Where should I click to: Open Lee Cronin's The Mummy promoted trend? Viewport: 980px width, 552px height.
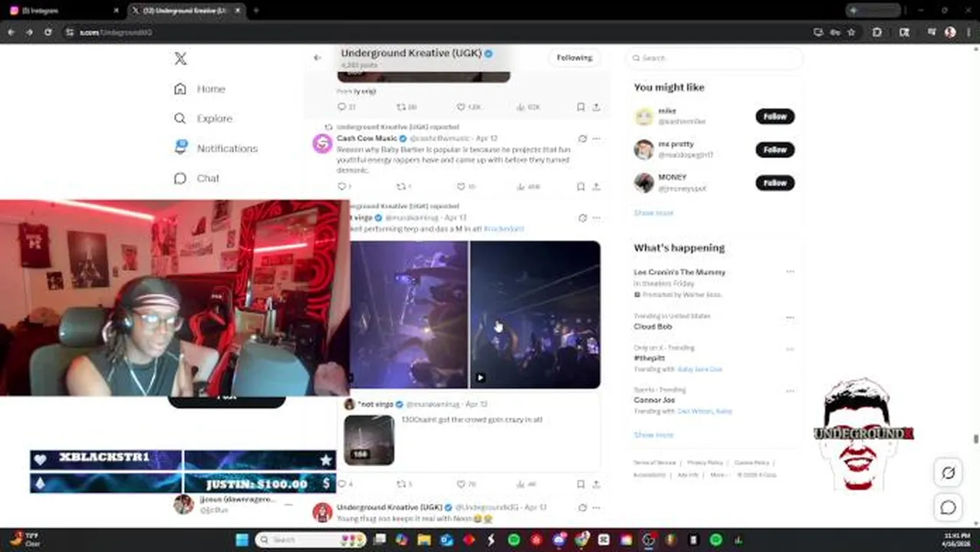coord(679,272)
